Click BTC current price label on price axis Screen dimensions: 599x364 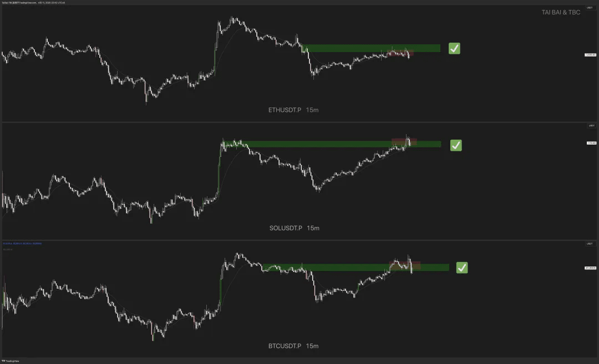590,268
